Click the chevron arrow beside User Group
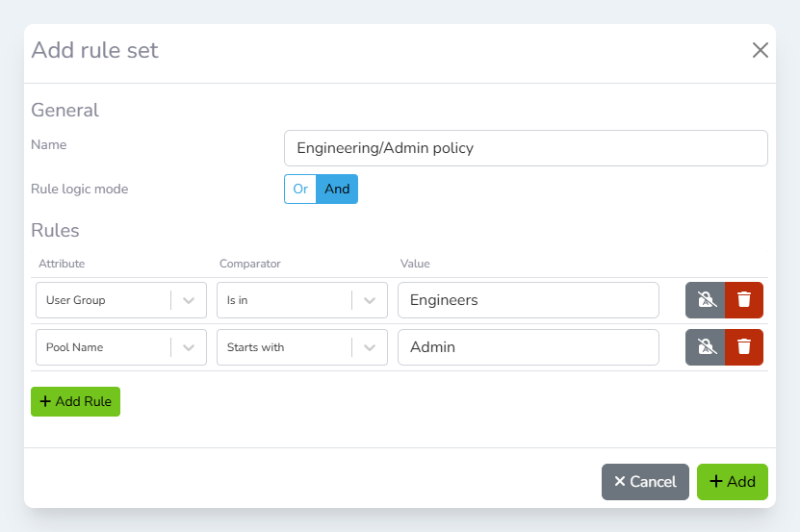The image size is (800, 532). coord(189,300)
